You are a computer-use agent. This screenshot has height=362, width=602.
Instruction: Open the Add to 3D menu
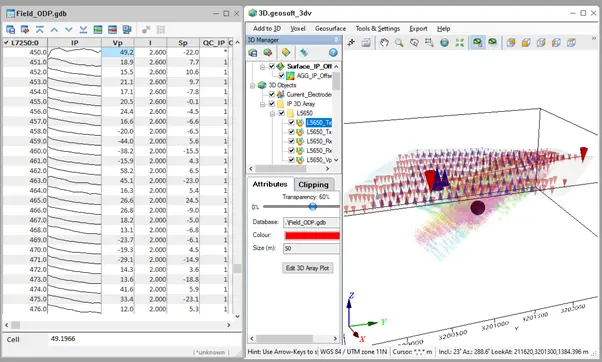(267, 28)
